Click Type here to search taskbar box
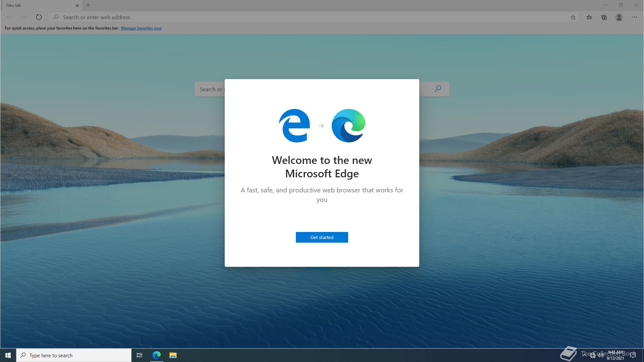Screen dimensions: 644x362 (74, 355)
